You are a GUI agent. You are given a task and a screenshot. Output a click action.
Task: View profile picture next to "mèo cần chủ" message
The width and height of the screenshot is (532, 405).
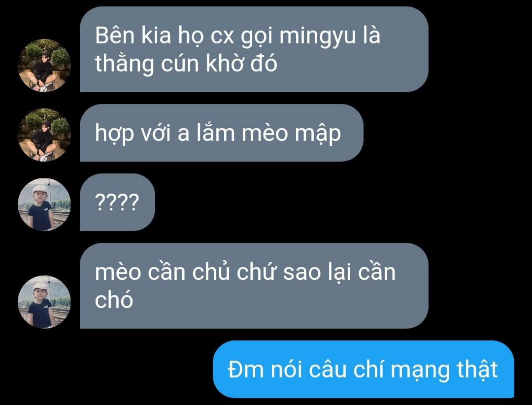tap(44, 302)
